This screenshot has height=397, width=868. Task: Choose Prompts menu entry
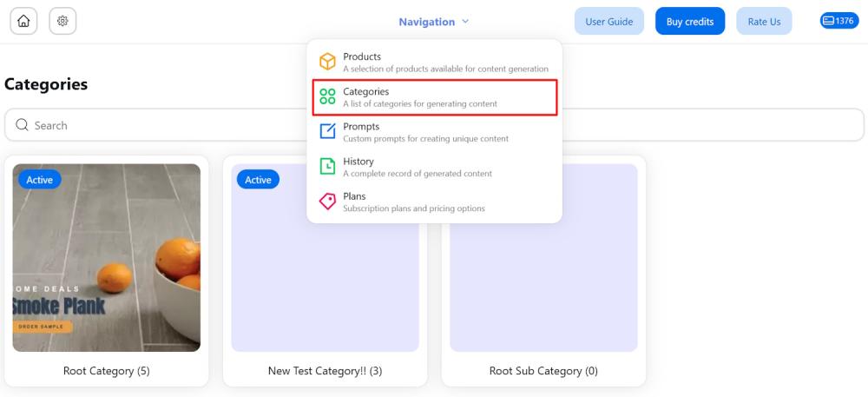coord(435,132)
